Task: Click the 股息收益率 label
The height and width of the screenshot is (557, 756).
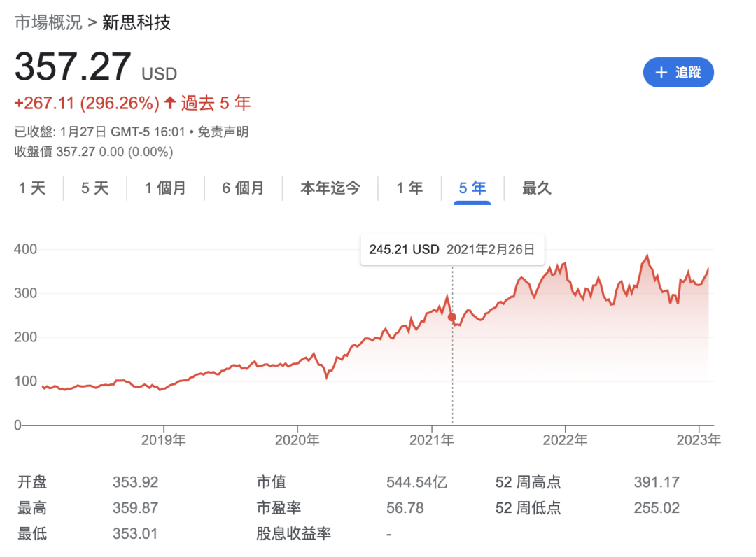Action: (293, 534)
